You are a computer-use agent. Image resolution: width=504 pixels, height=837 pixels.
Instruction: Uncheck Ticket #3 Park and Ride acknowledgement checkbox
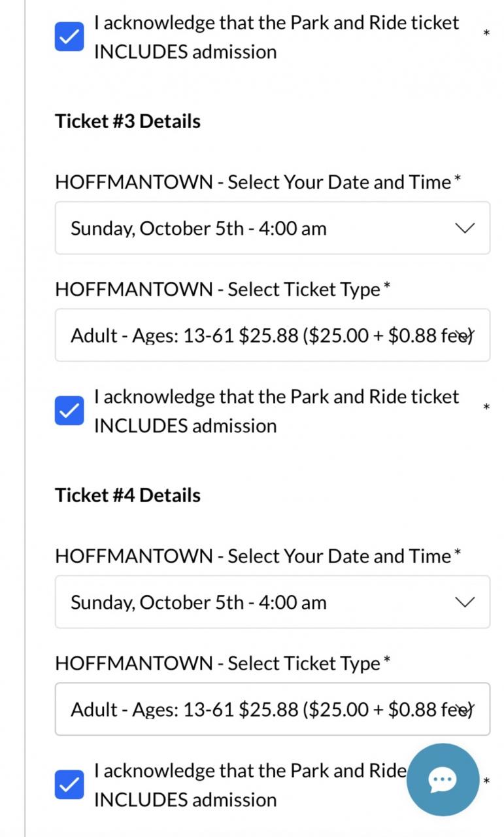pos(69,411)
